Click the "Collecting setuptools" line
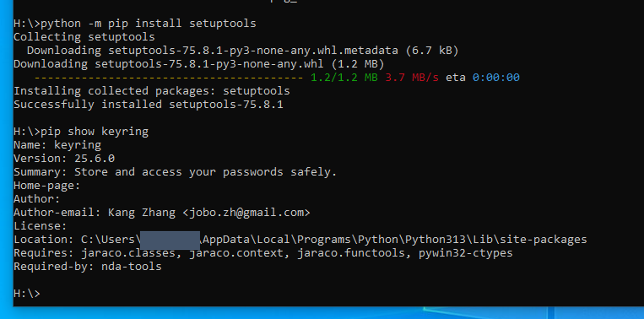 [84, 37]
